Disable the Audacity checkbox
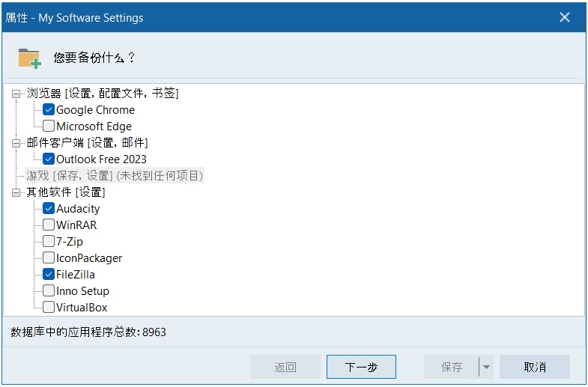588x387 pixels. [49, 209]
